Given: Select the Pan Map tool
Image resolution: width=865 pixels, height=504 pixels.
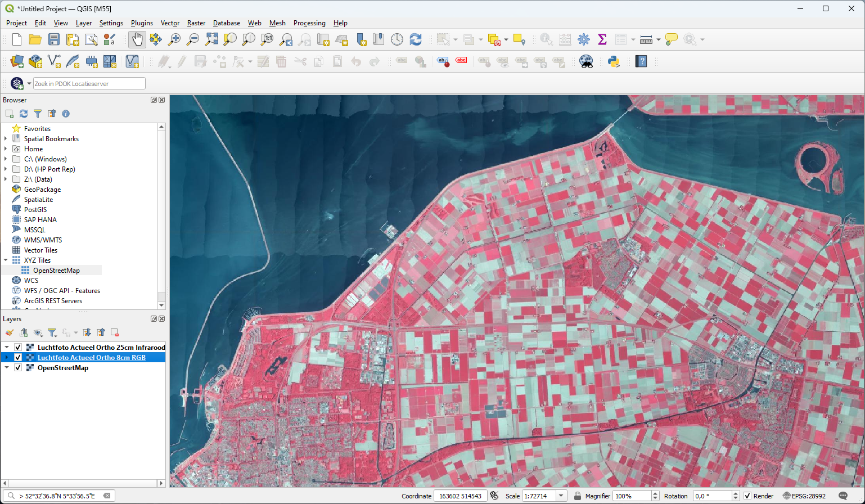Looking at the screenshot, I should [x=137, y=39].
